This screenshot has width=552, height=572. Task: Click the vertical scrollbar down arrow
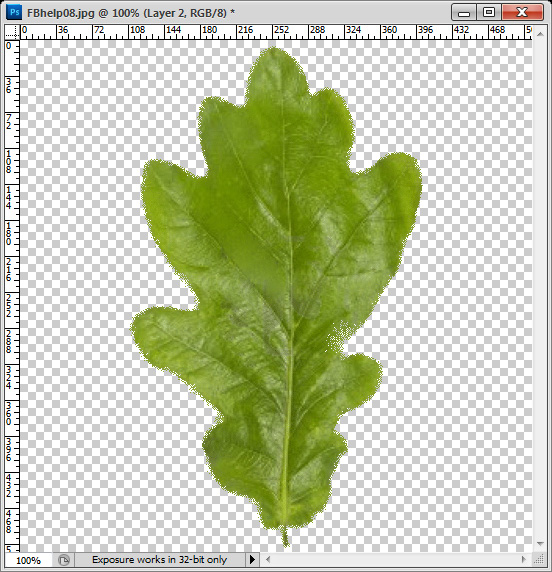tap(540, 544)
